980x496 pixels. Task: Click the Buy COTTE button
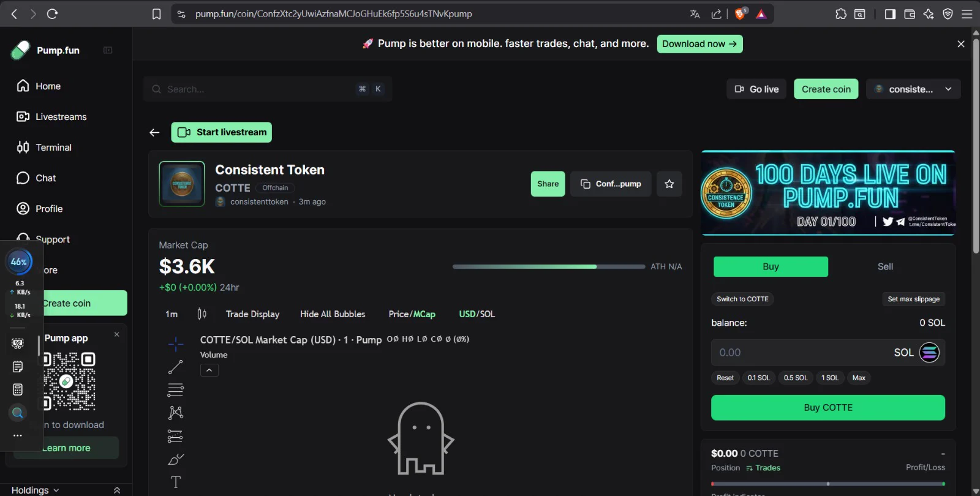(x=828, y=408)
